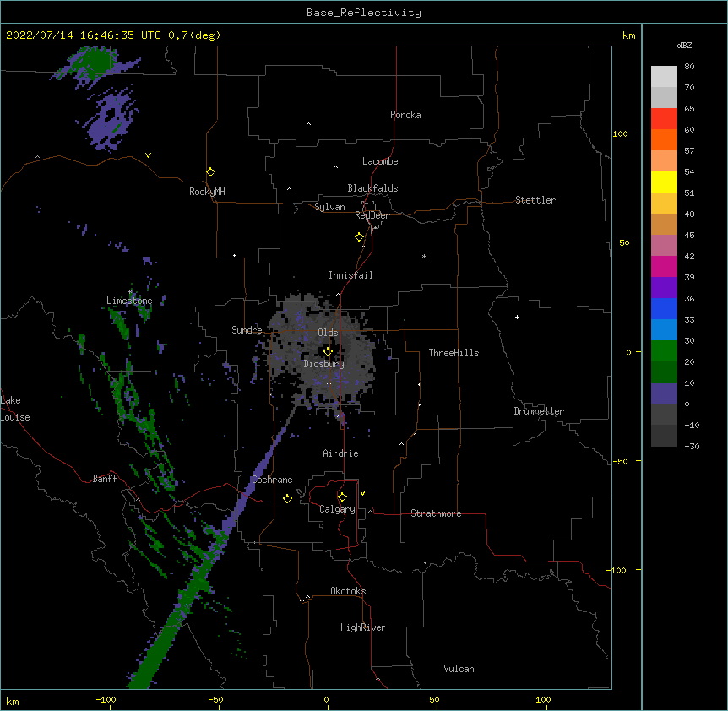Click the Lacombe city label
This screenshot has height=711, width=728.
(x=380, y=161)
